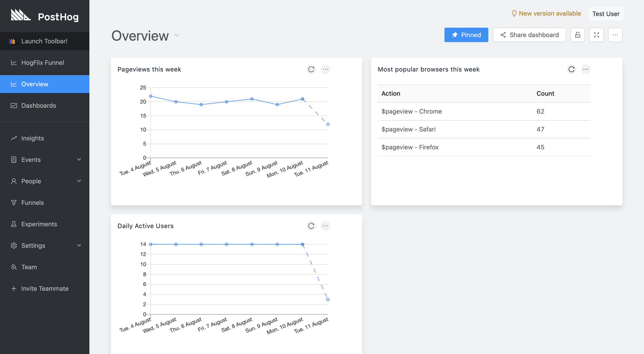This screenshot has height=354, width=644.
Task: Open dashboard more actions ellipsis menu
Action: 615,35
